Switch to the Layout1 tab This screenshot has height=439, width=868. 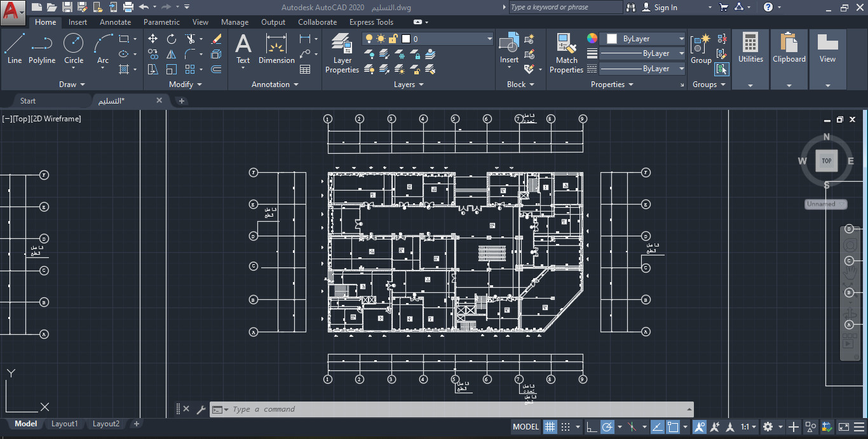tap(64, 424)
